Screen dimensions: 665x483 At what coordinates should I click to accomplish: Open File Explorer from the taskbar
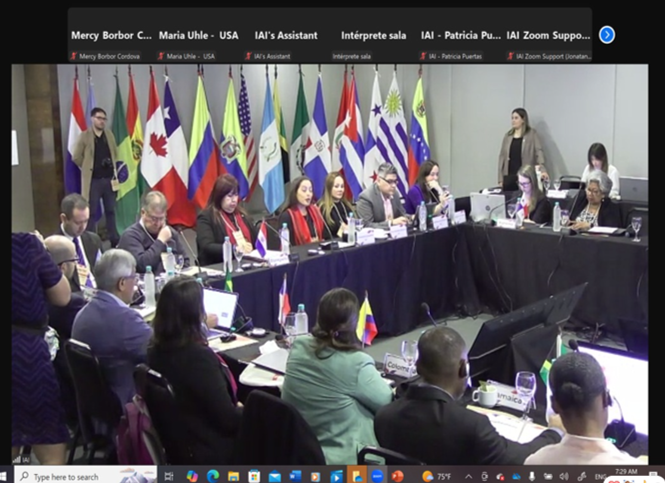tap(233, 476)
